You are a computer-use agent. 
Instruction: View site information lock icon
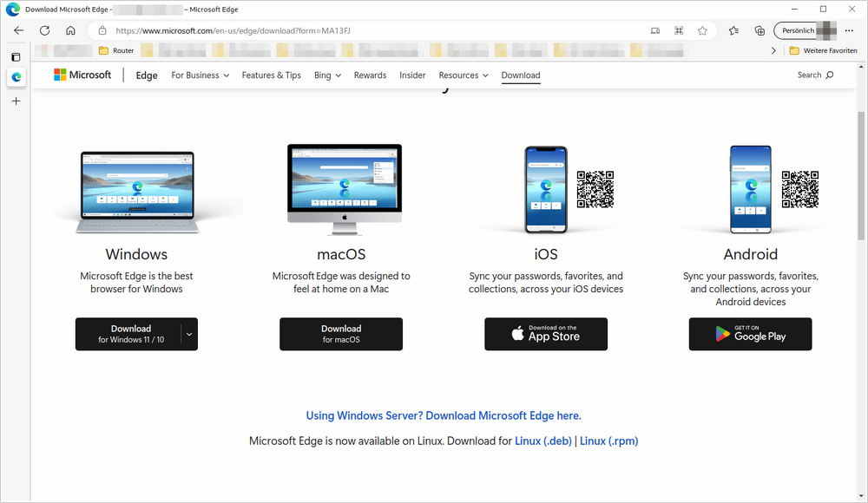(102, 30)
